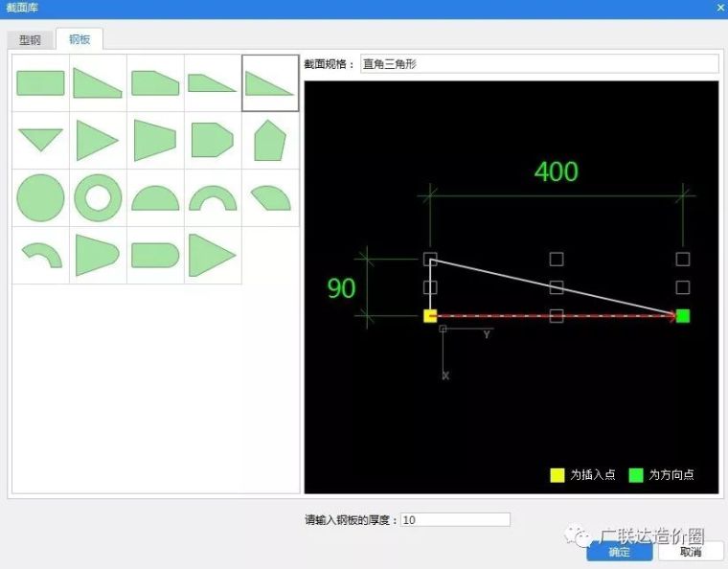Select the highlighted right triangle shape
The image size is (728, 569).
(270, 83)
